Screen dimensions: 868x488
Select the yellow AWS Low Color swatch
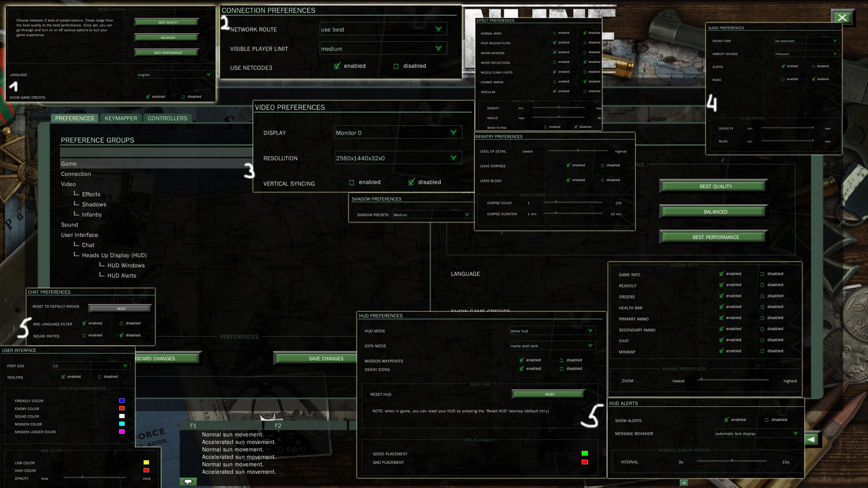[146, 463]
